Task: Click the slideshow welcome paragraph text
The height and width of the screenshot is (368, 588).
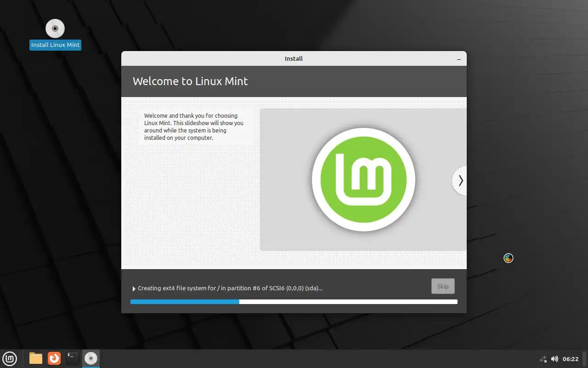Action: [x=194, y=126]
